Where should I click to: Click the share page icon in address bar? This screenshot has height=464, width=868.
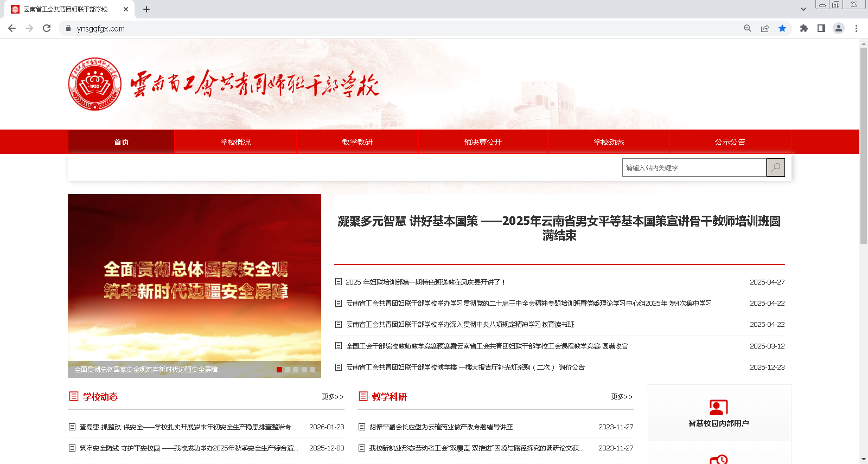(x=764, y=28)
